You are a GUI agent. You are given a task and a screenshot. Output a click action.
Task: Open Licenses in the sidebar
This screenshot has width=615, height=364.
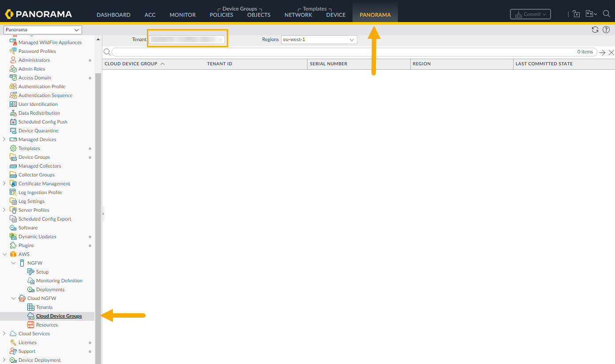point(27,342)
